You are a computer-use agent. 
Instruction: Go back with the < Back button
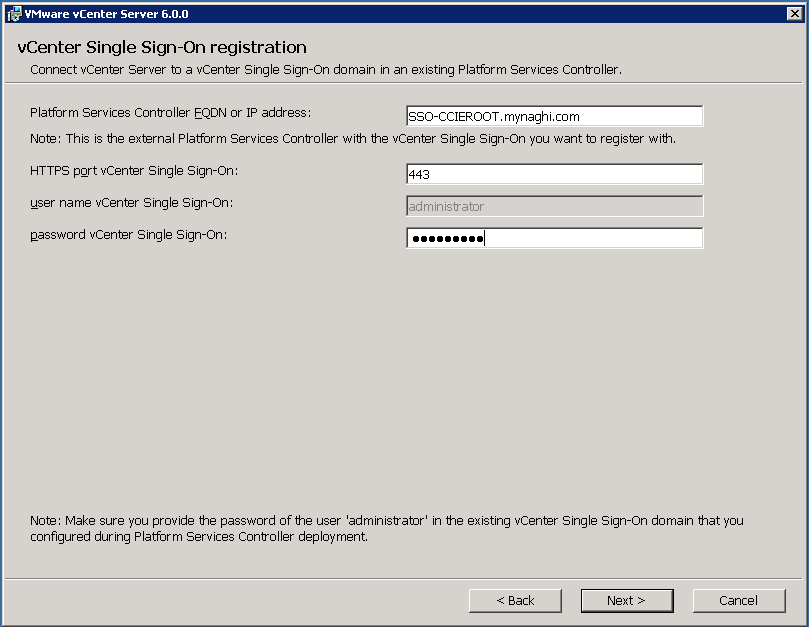[x=515, y=600]
